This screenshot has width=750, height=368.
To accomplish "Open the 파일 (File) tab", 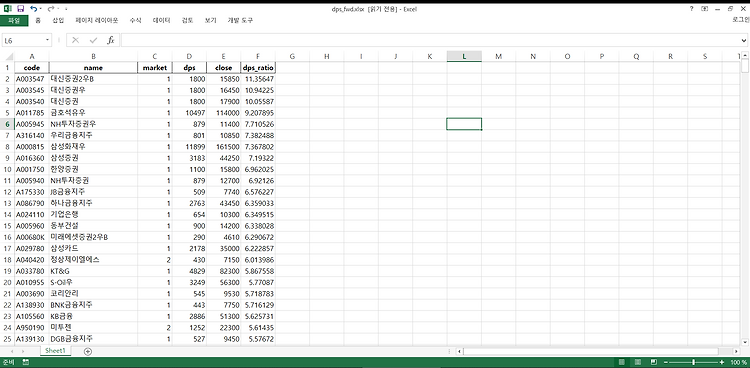I will click(x=14, y=21).
